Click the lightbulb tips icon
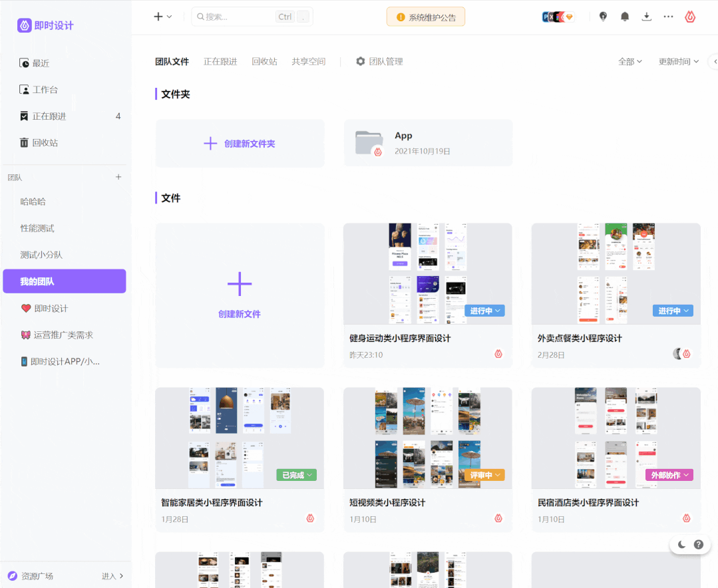Viewport: 718px width, 588px height. click(x=603, y=17)
